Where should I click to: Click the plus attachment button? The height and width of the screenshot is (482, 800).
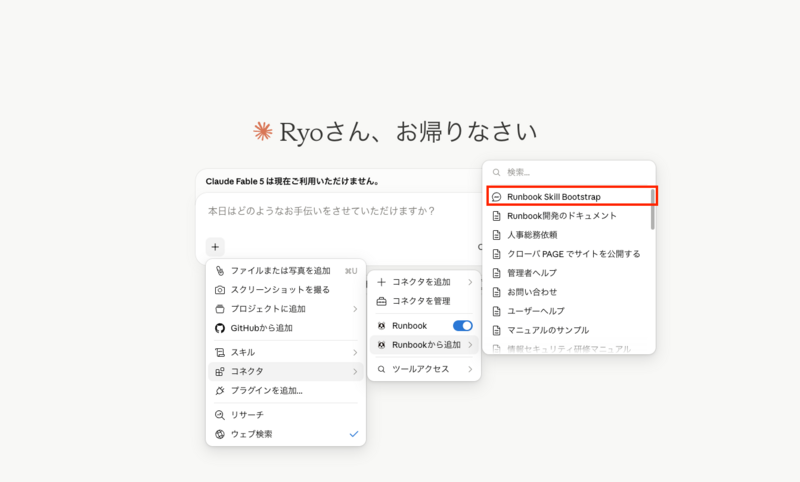(x=215, y=247)
